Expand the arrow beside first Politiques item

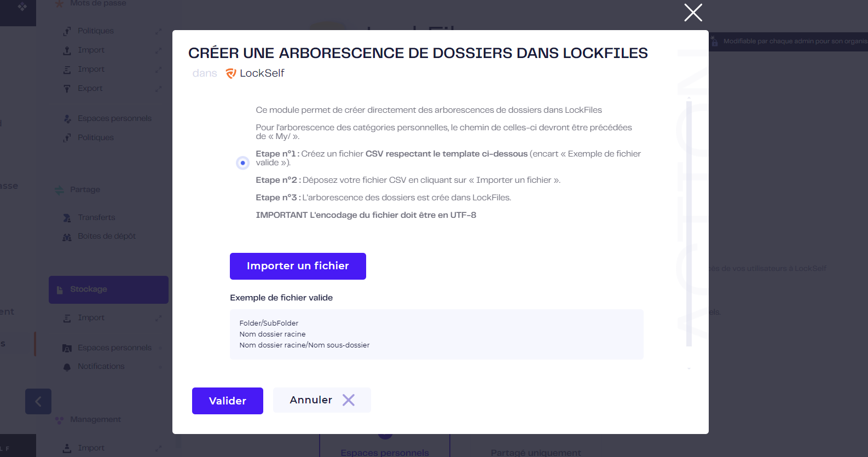click(x=159, y=31)
